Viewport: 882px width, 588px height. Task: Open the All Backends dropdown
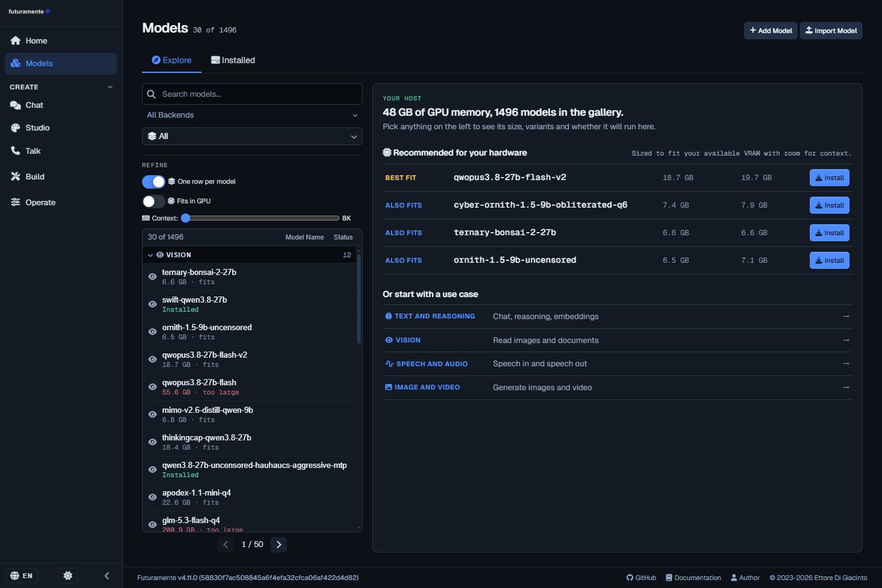click(252, 115)
